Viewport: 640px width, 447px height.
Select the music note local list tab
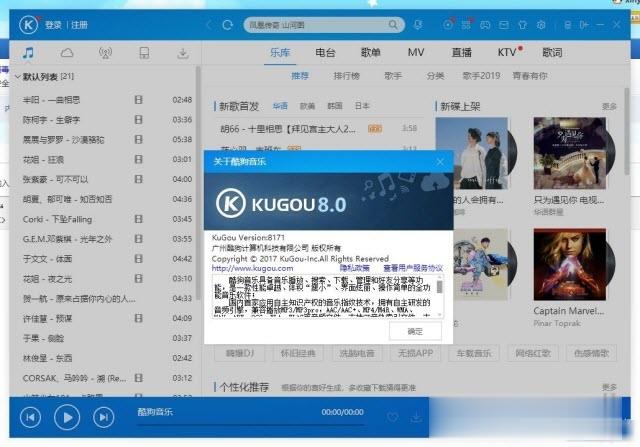[x=28, y=53]
